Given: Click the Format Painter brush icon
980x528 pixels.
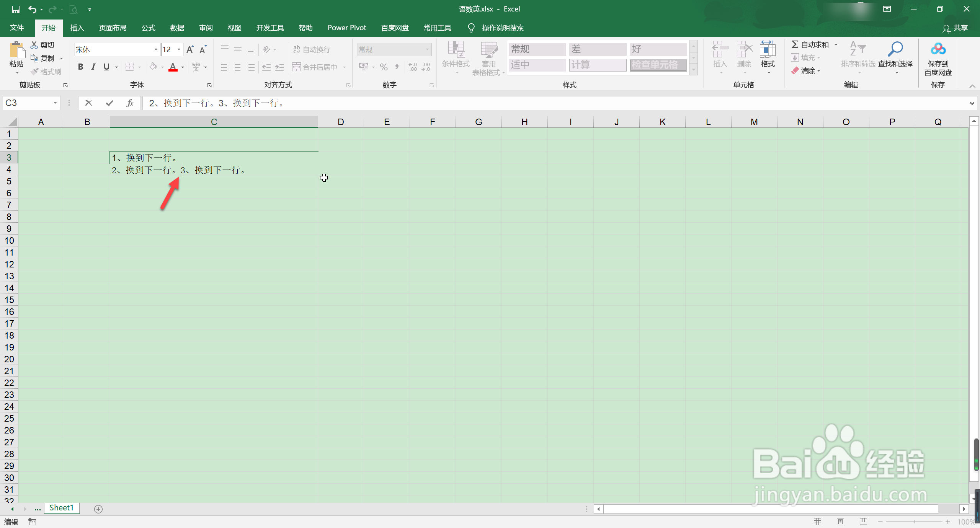Looking at the screenshot, I should tap(35, 72).
